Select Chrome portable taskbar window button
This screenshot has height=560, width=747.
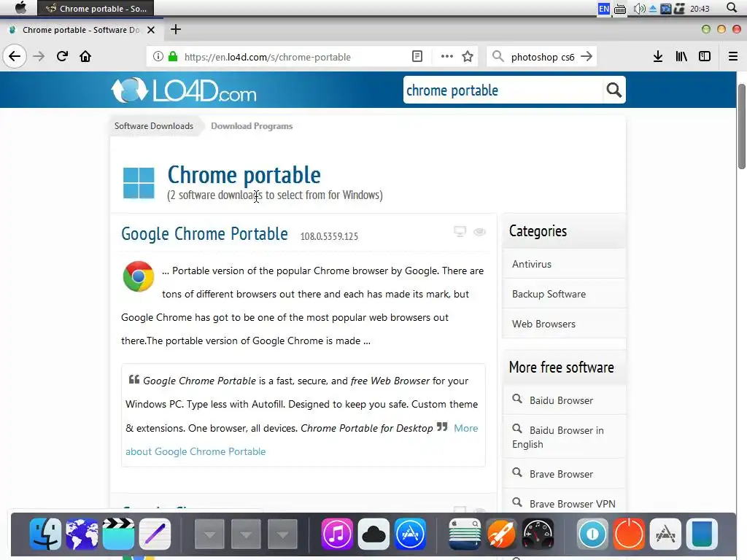[96, 8]
